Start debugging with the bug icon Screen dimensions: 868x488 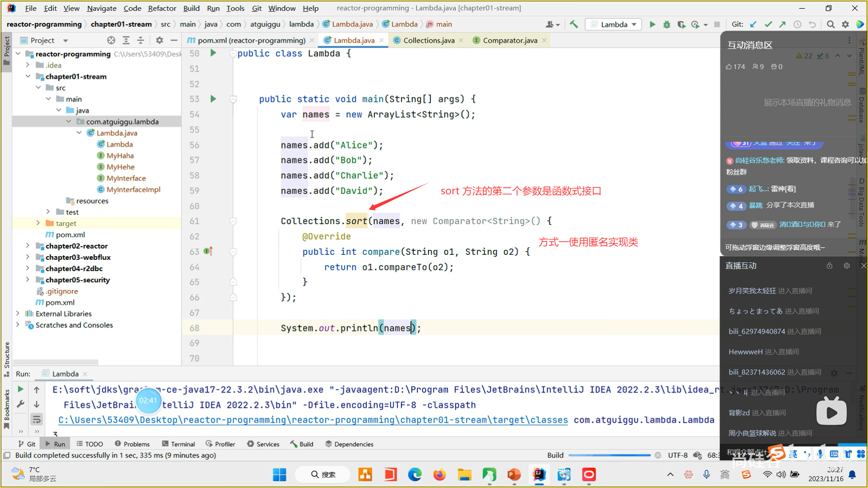[x=666, y=24]
